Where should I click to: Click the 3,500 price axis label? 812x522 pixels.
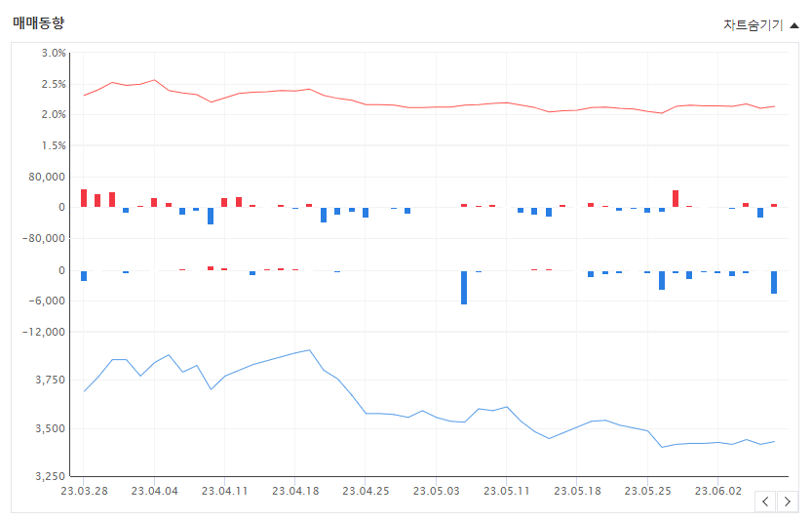[x=51, y=428]
